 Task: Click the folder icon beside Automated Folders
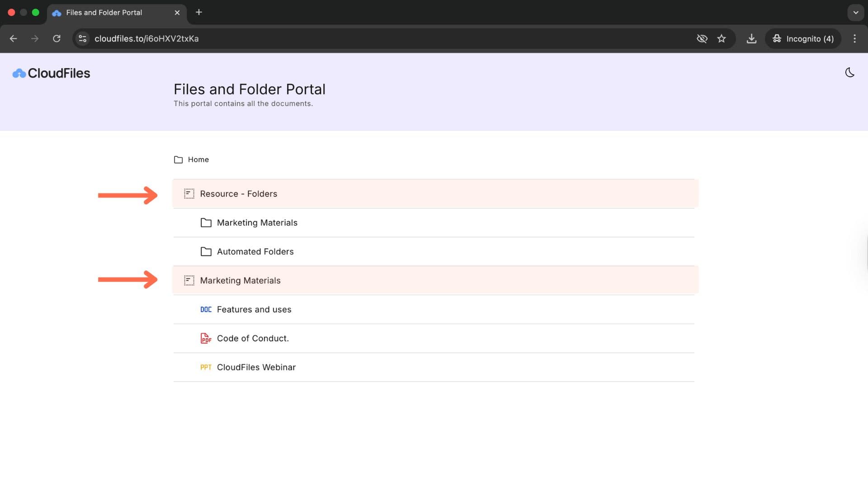[x=206, y=252]
